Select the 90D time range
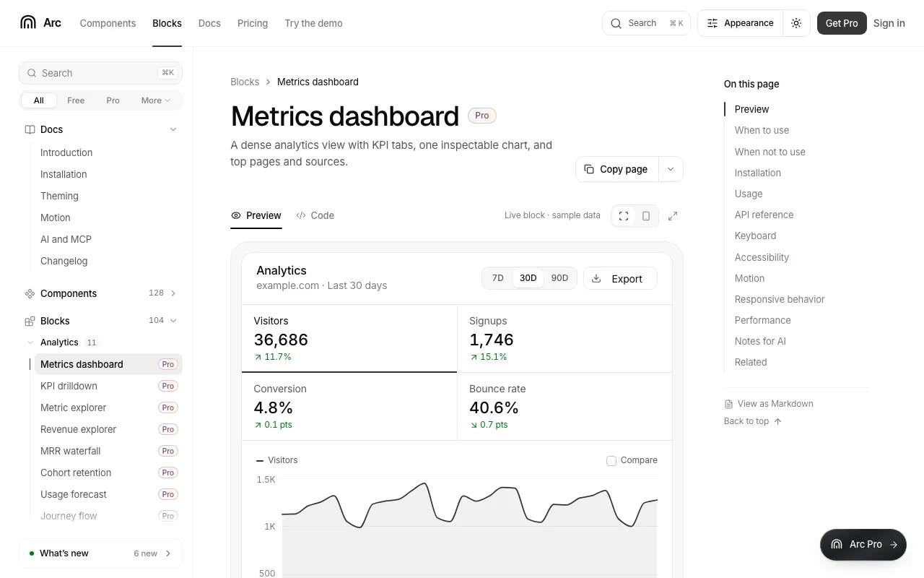The width and height of the screenshot is (924, 578). pyautogui.click(x=559, y=278)
